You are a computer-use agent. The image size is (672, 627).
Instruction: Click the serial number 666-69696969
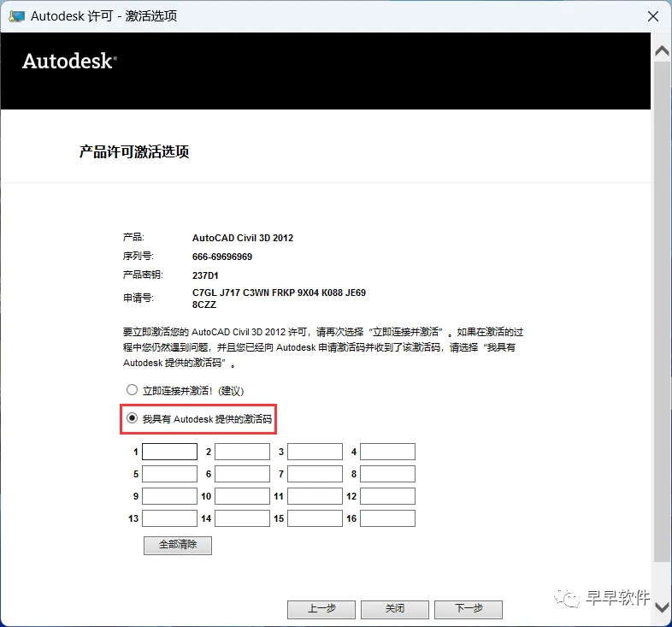click(x=222, y=257)
